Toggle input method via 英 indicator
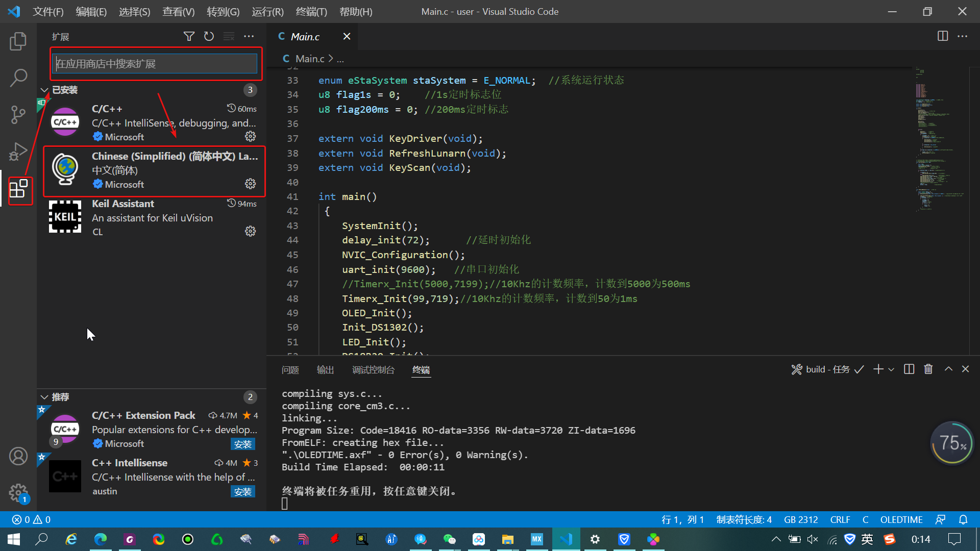The height and width of the screenshot is (551, 980). (866, 539)
